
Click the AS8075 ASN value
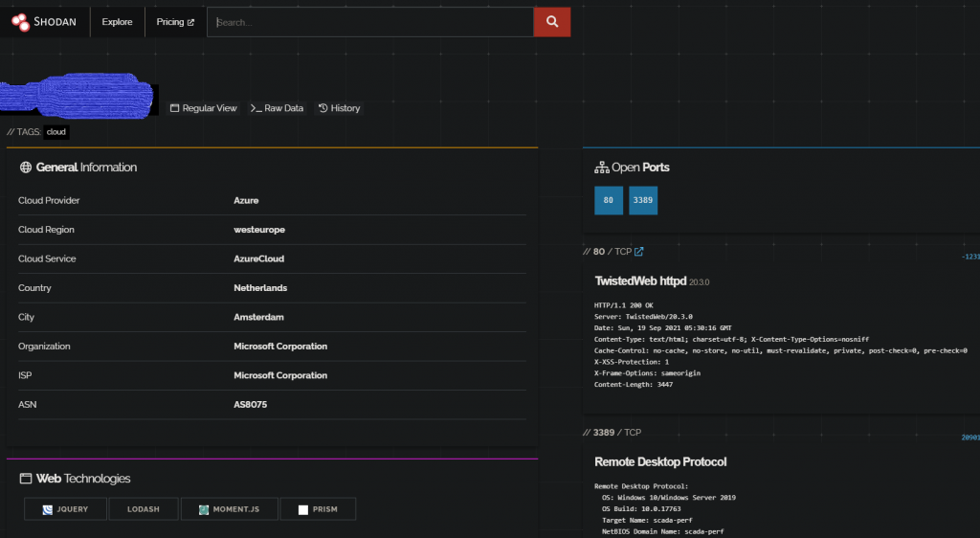tap(250, 404)
